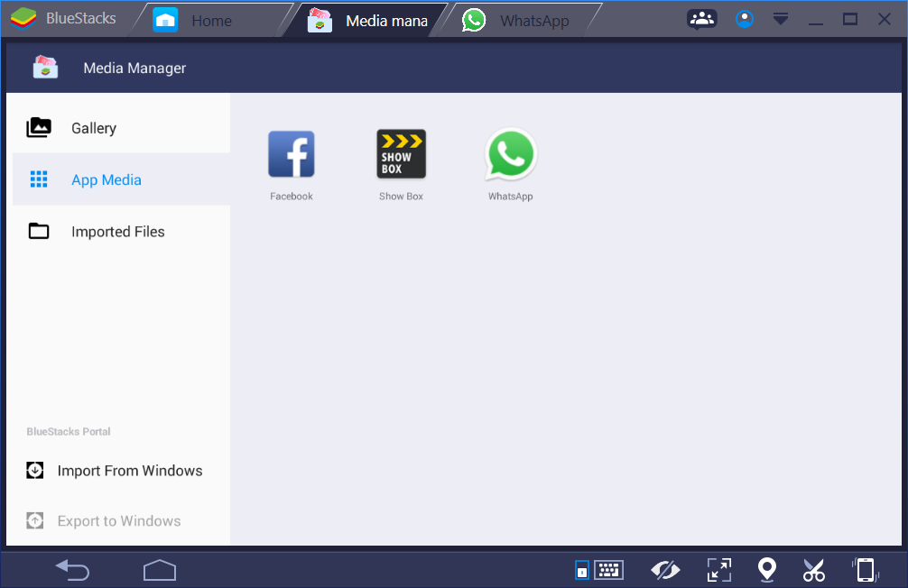908x588 pixels.
Task: Open the set location pin icon
Action: click(767, 570)
